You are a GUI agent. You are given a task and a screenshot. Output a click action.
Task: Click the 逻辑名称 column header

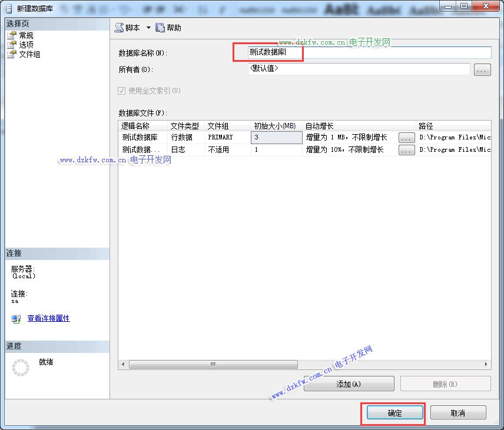pos(142,126)
